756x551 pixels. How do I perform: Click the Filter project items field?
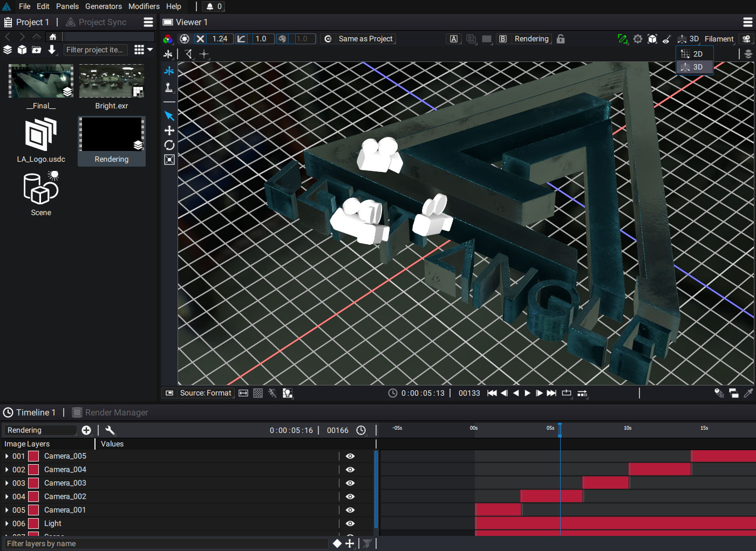[96, 50]
